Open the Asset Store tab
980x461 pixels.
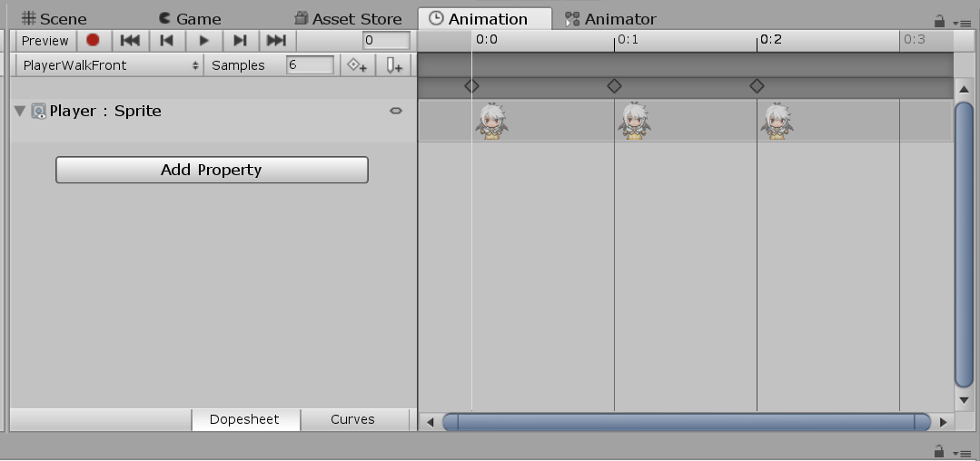[348, 18]
